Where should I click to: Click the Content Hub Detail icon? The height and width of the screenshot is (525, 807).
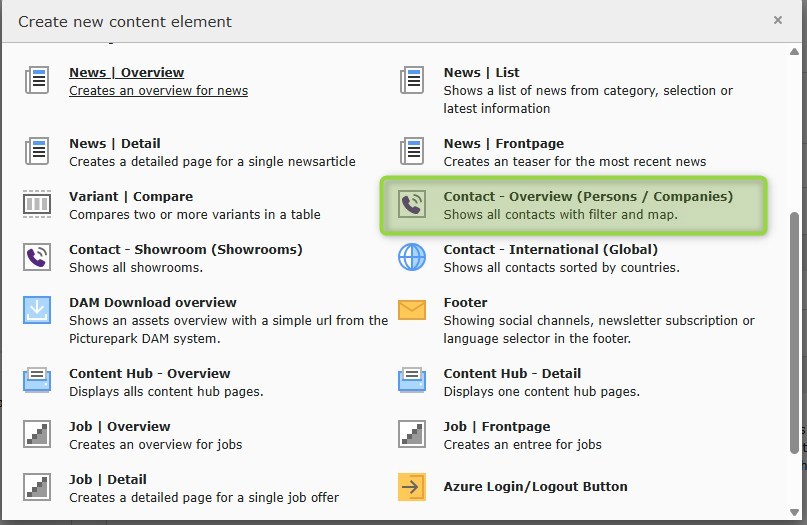tap(412, 381)
